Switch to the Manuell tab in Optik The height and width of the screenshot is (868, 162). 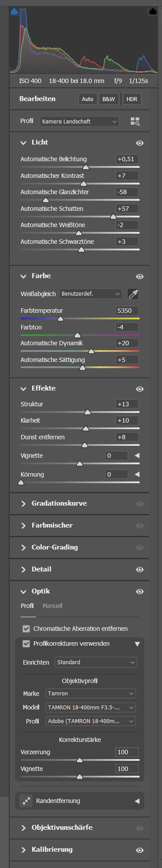pyautogui.click(x=52, y=606)
